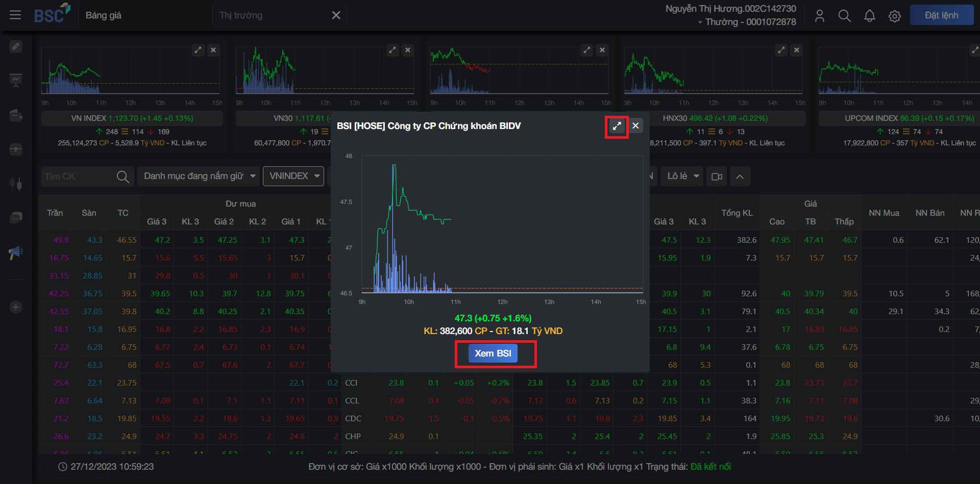Open the briefcase portfolio sidebar icon
This screenshot has height=484, width=980.
click(16, 149)
